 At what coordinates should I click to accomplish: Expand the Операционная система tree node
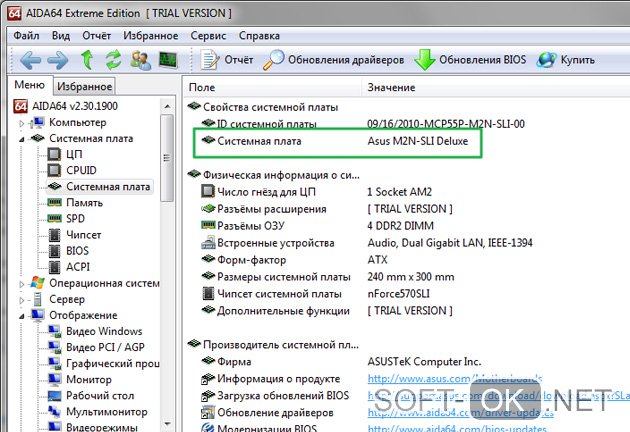(22, 284)
